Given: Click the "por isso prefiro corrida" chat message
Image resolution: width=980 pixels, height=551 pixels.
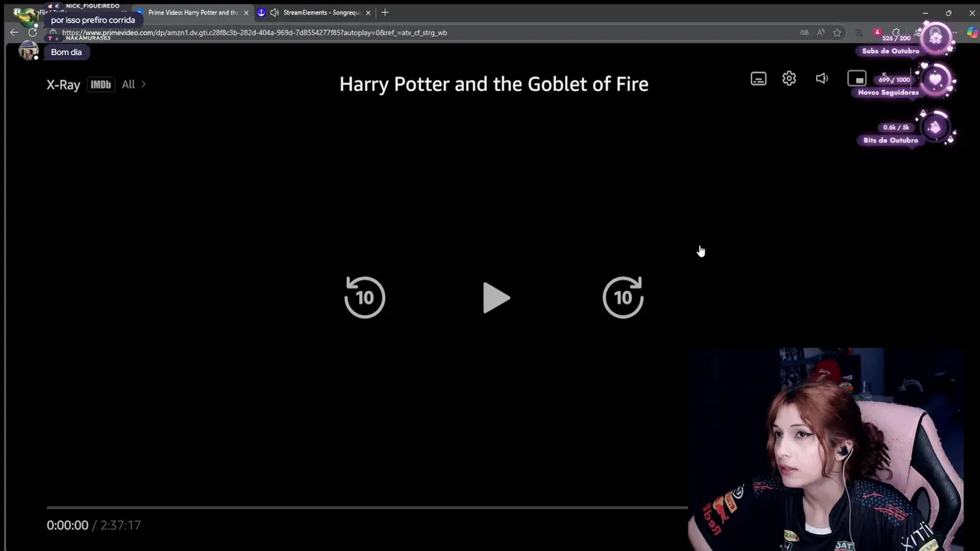Looking at the screenshot, I should (93, 20).
